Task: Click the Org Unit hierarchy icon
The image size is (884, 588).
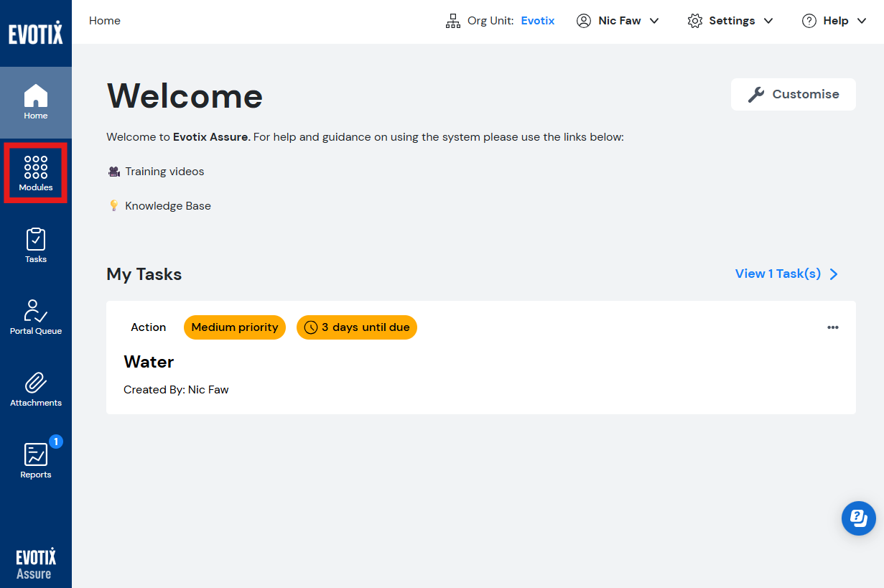Action: (x=453, y=21)
